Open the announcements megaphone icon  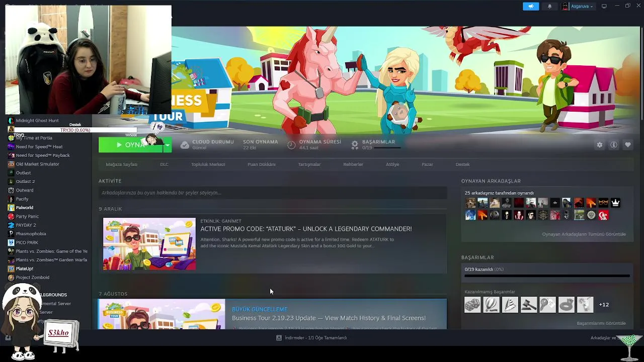point(530,6)
